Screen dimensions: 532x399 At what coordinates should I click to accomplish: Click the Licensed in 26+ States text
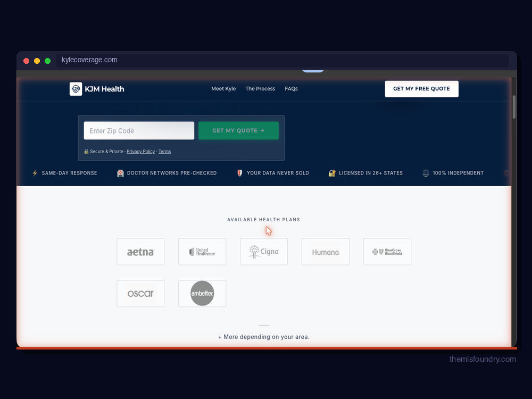click(x=371, y=173)
